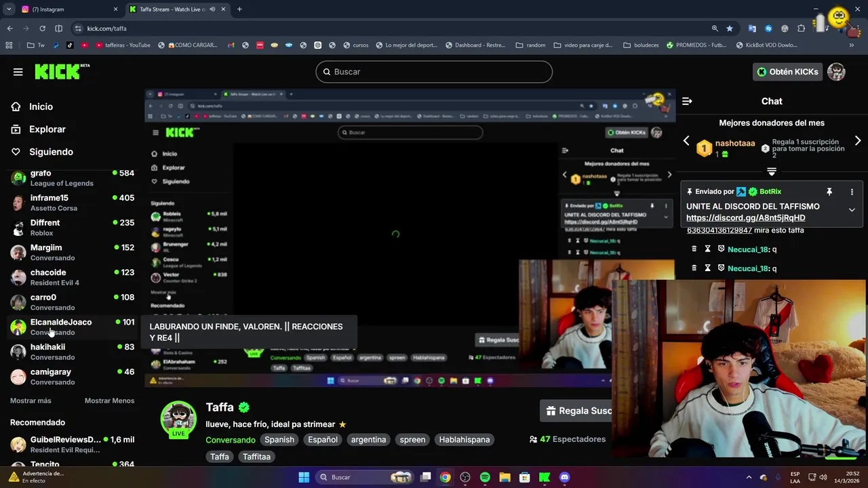Click the Obtén KICKs button

pos(787,72)
